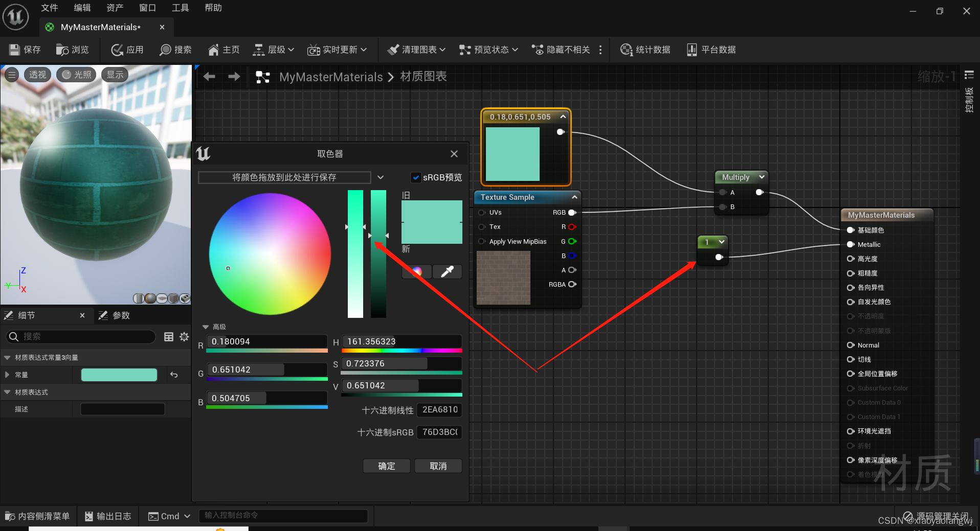Browse to asset with 浏览
980x531 pixels.
point(73,50)
